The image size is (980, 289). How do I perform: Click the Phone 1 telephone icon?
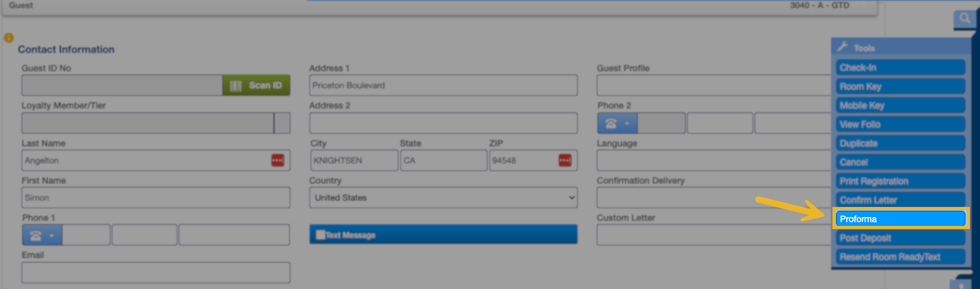click(36, 235)
